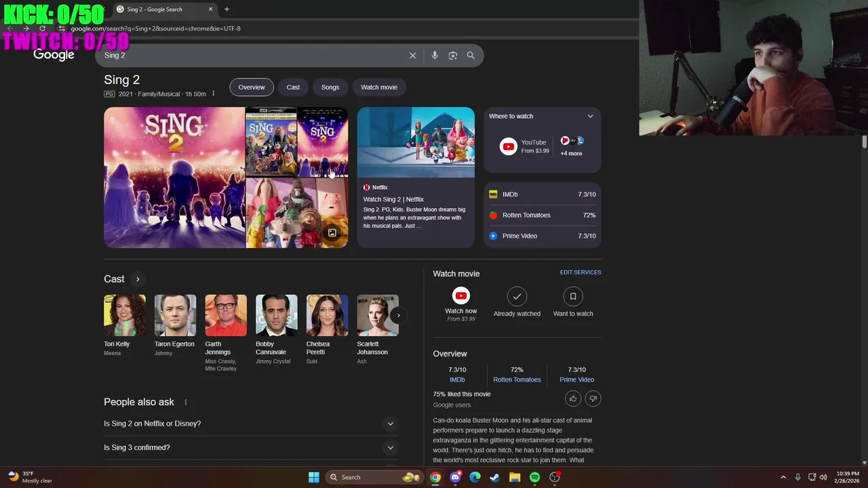Open the three-dot menu beside Sing 2 runtime

(x=213, y=94)
